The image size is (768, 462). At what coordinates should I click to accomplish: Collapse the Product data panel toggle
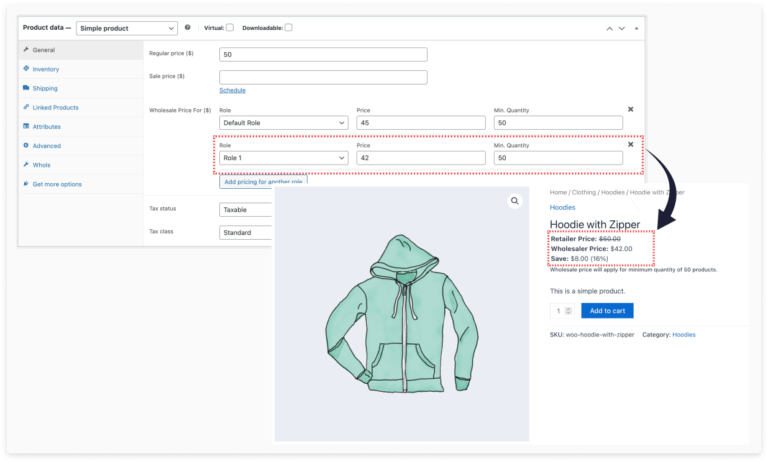(x=636, y=28)
